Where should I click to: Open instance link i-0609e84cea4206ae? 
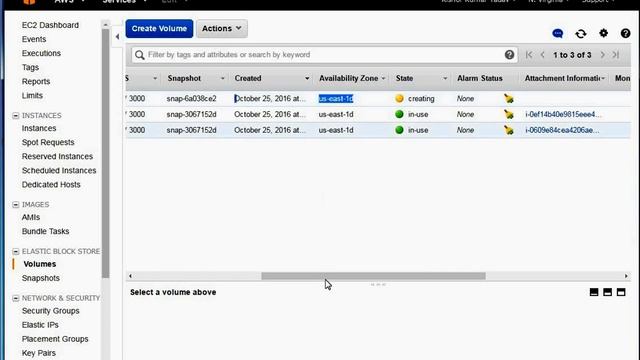[x=562, y=130]
